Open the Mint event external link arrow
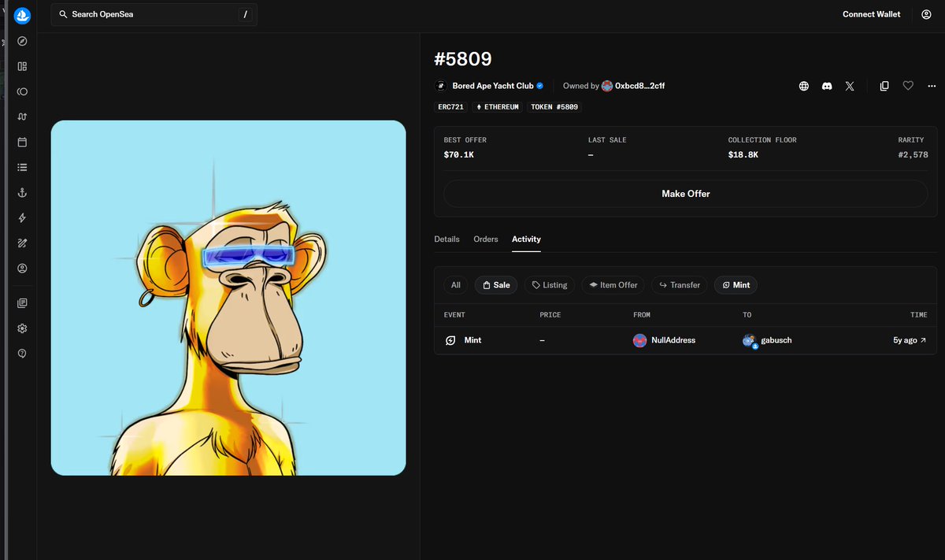 [x=923, y=340]
